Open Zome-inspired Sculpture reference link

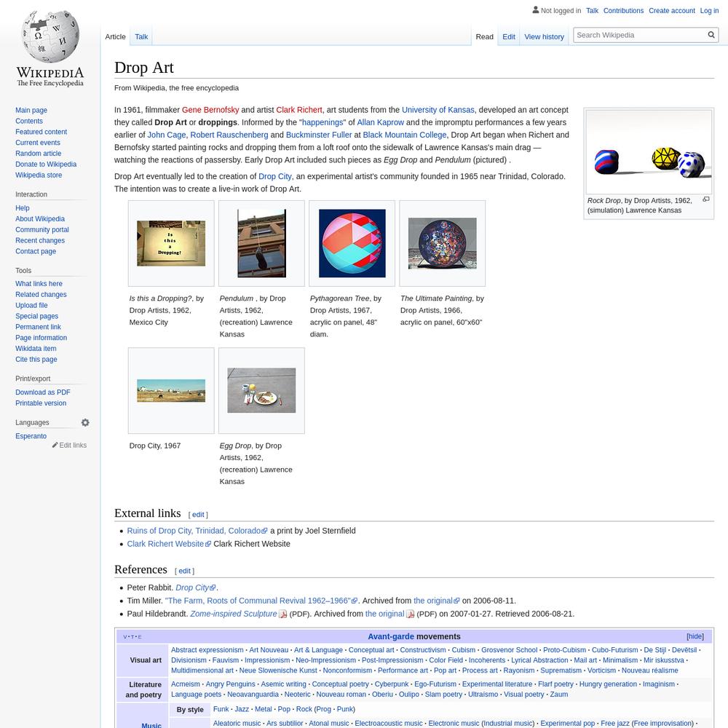[234, 613]
